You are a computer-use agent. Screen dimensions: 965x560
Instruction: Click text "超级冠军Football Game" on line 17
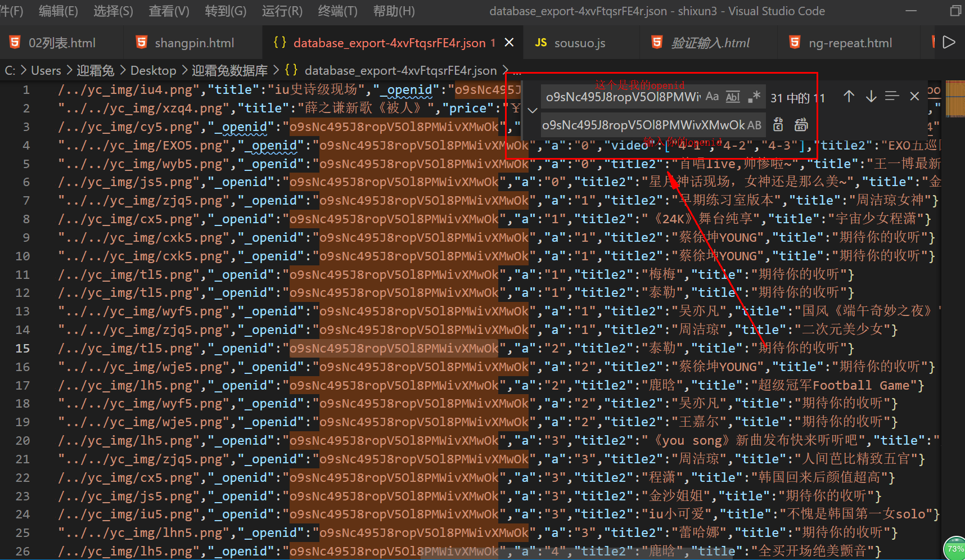pos(833,386)
